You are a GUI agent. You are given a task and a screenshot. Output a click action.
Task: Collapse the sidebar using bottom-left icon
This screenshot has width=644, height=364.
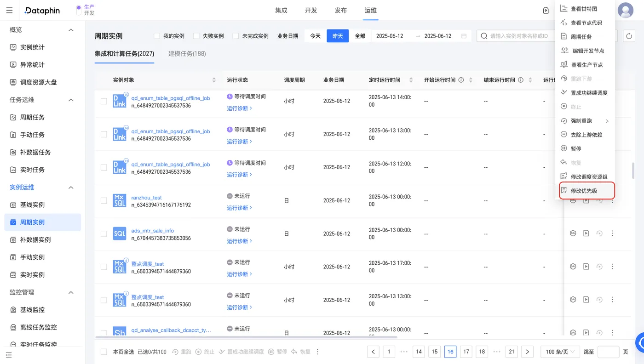point(9,355)
